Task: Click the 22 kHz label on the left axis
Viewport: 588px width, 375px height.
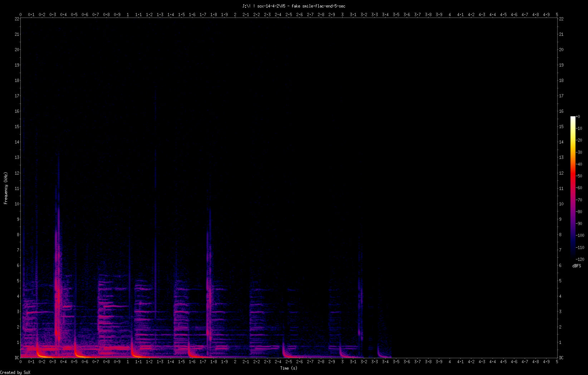Action: click(16, 19)
